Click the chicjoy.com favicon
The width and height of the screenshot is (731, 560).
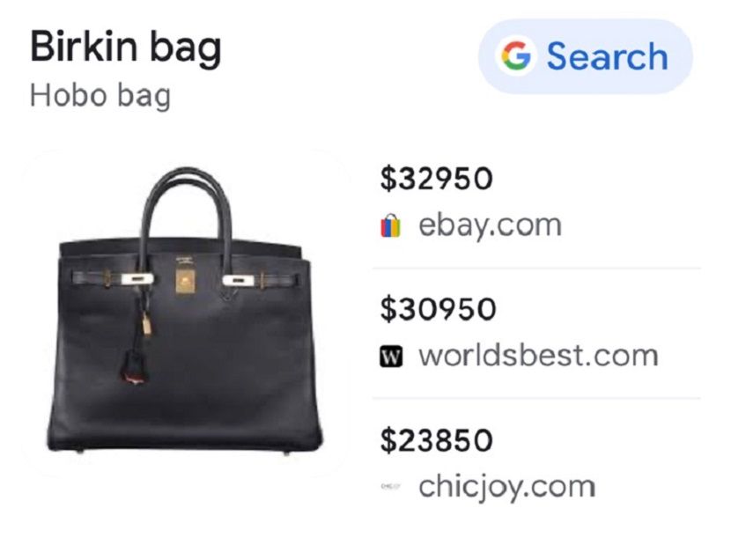point(391,486)
